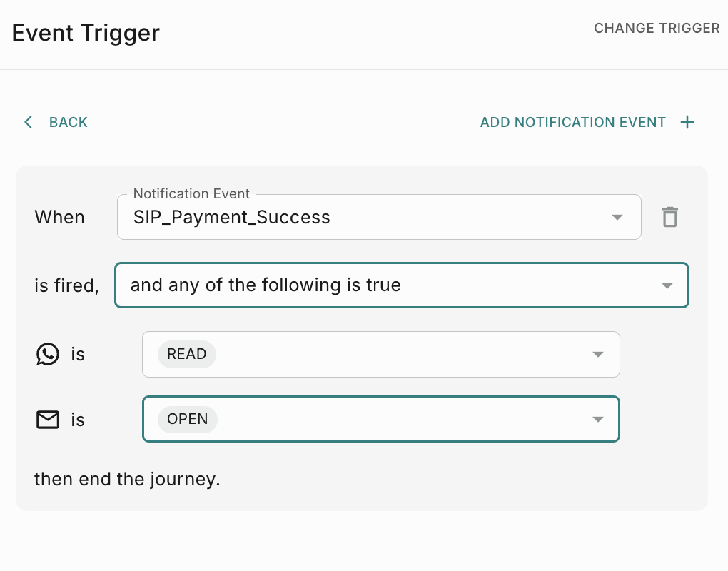Expand the WhatsApp status dropdown arrow

[598, 354]
